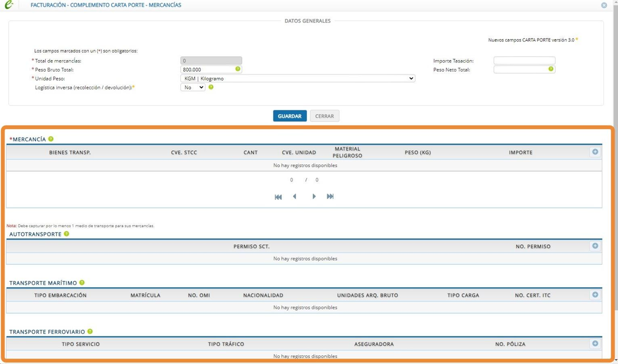Click the Aseguradora column header
The height and width of the screenshot is (364, 618).
point(374,344)
